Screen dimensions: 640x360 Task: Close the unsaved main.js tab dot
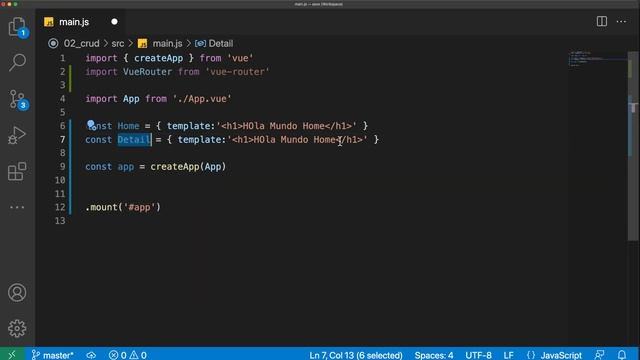point(114,22)
